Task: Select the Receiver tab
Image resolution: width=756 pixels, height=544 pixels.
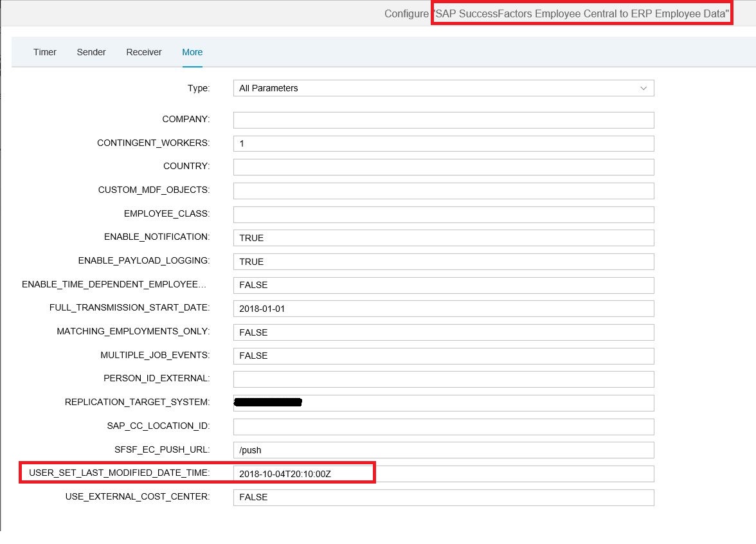Action: [x=144, y=52]
